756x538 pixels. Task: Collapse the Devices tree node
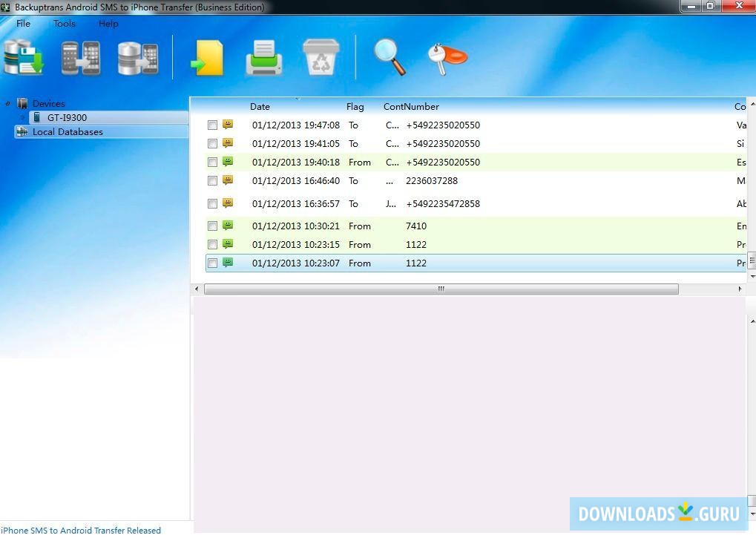pos(8,103)
